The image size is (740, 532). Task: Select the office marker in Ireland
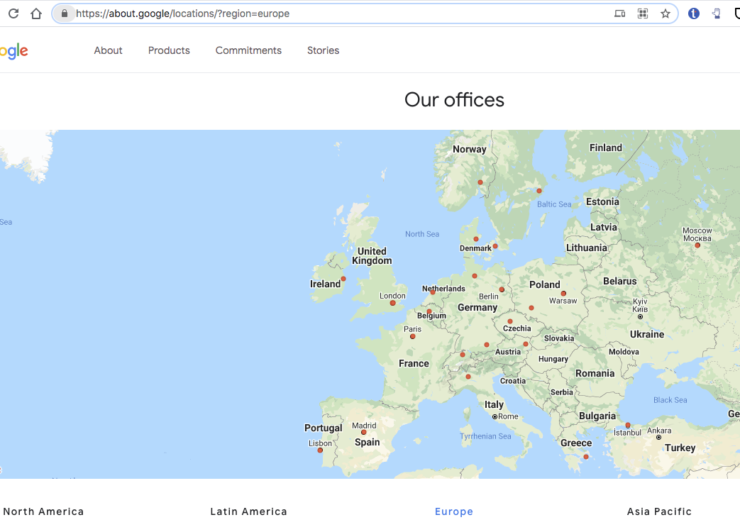click(x=344, y=279)
